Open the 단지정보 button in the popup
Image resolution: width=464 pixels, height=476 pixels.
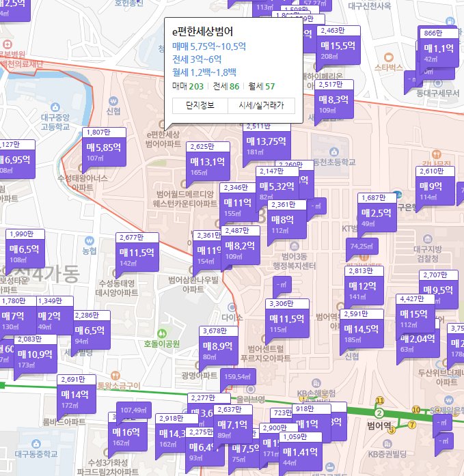(200, 106)
